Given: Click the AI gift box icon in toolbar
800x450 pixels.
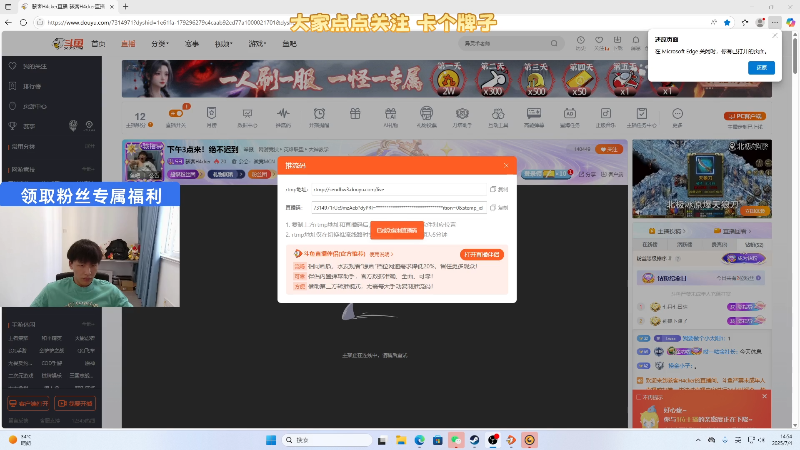Looking at the screenshot, I should click(391, 113).
